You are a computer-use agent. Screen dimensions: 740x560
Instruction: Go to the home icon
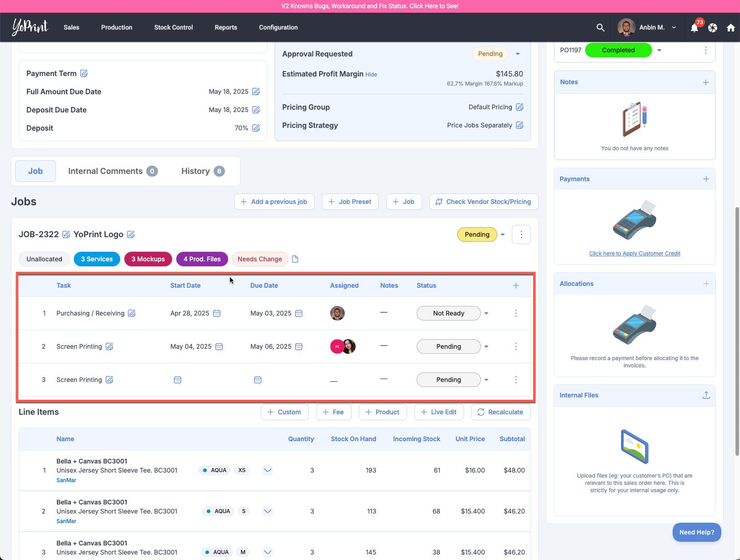click(x=730, y=28)
